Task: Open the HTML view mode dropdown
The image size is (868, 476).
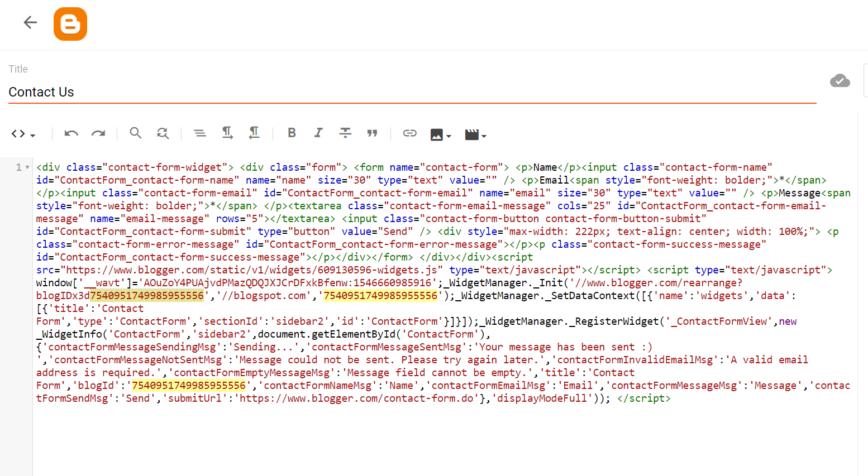Action: (x=23, y=134)
